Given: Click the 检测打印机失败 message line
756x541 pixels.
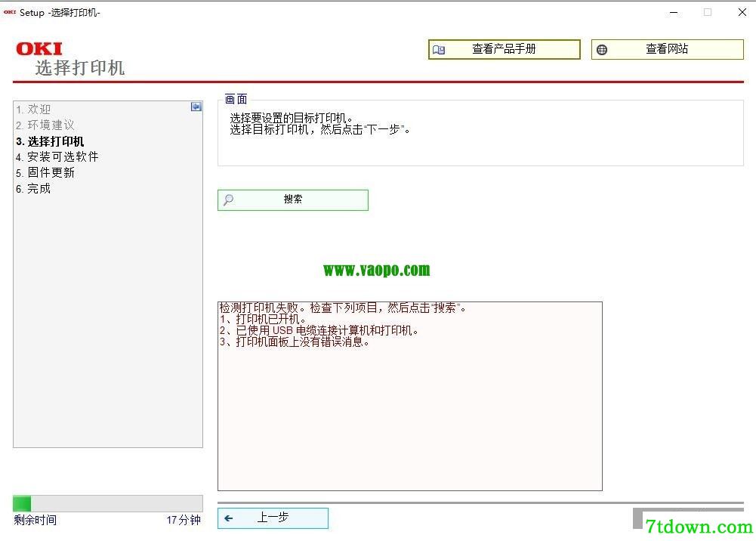Looking at the screenshot, I should click(x=343, y=308).
